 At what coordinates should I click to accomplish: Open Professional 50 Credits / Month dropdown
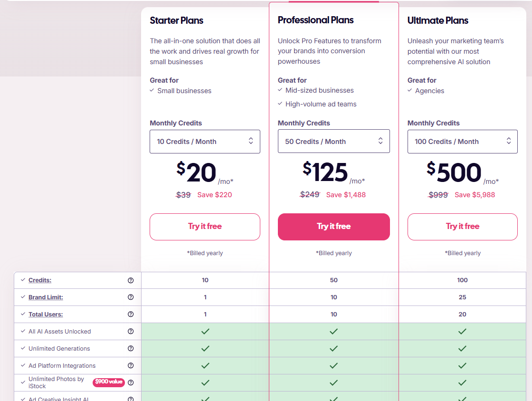[334, 141]
